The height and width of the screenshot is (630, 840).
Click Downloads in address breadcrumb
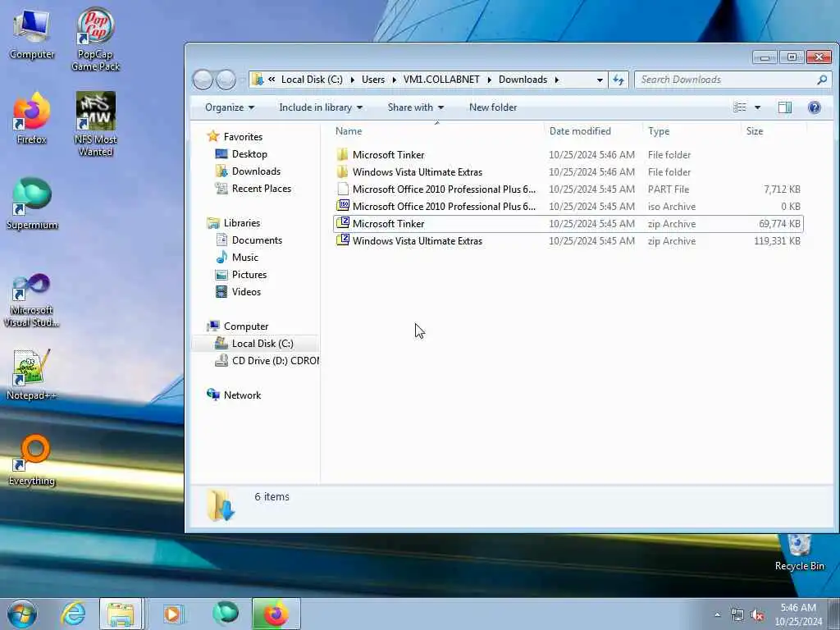point(523,80)
